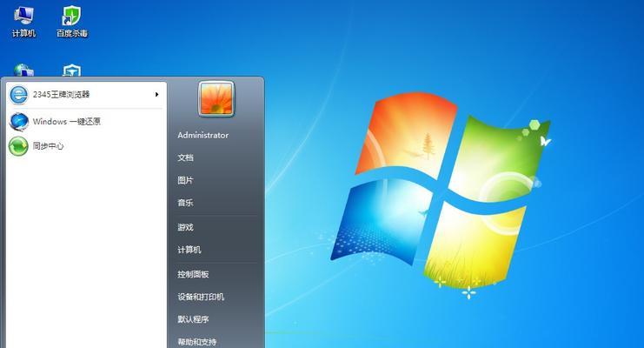Viewport: 644px width, 348px height.
Task: Select the 同步中心 program entry
Action: 85,146
